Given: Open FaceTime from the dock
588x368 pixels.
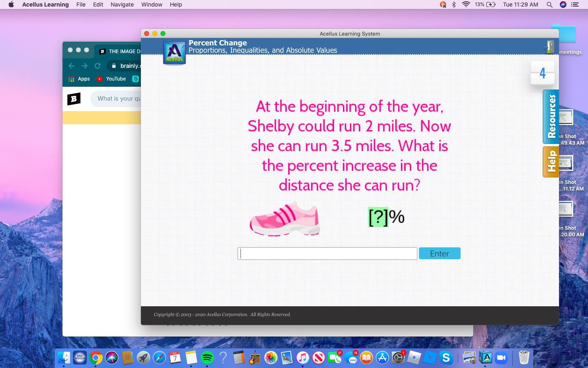Looking at the screenshot, I should point(334,358).
